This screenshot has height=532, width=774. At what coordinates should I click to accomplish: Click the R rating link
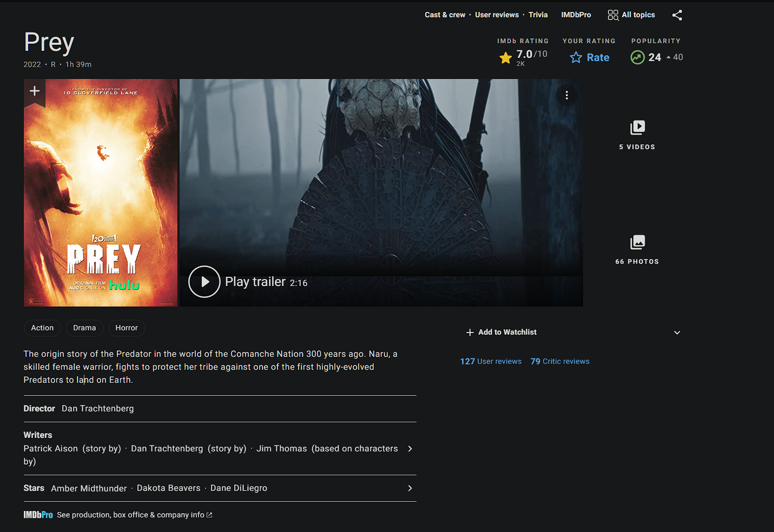[53, 64]
